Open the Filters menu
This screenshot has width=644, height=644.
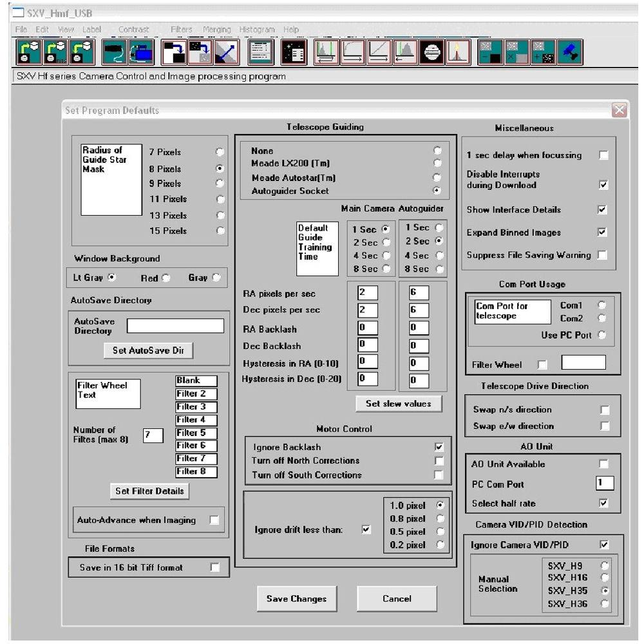pyautogui.click(x=182, y=30)
